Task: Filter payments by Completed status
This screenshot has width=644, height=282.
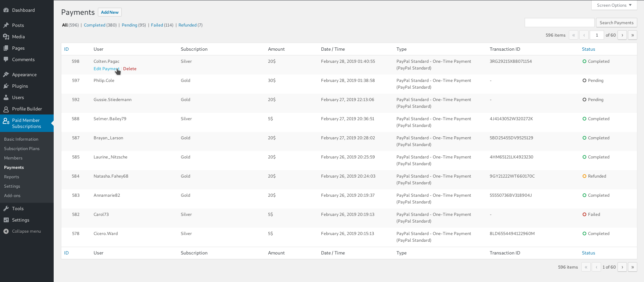Action: pos(95,25)
